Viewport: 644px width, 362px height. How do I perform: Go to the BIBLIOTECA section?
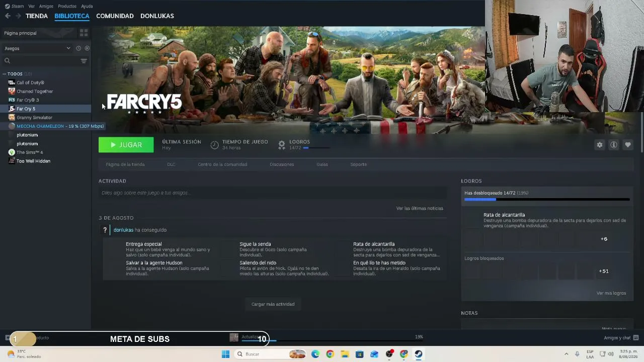click(72, 16)
